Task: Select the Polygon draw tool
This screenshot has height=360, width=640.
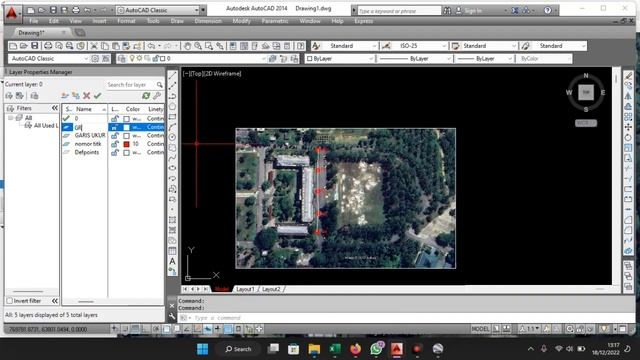Action: click(x=172, y=106)
